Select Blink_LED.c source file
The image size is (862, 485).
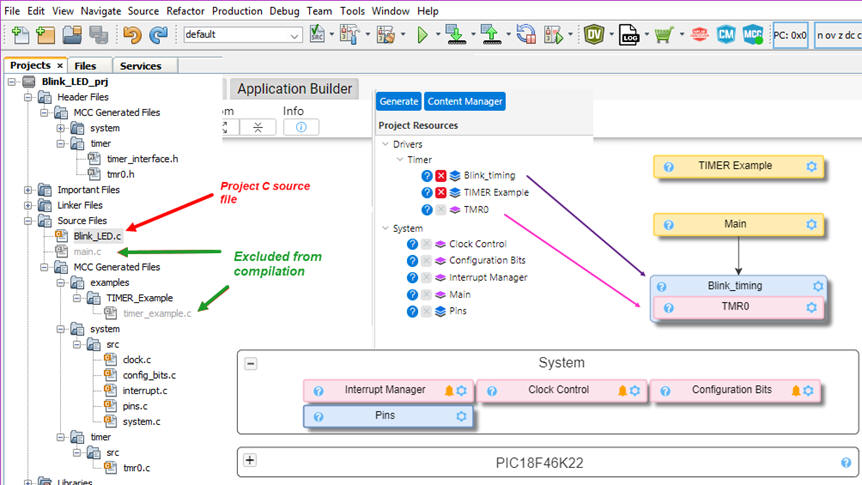pyautogui.click(x=97, y=236)
